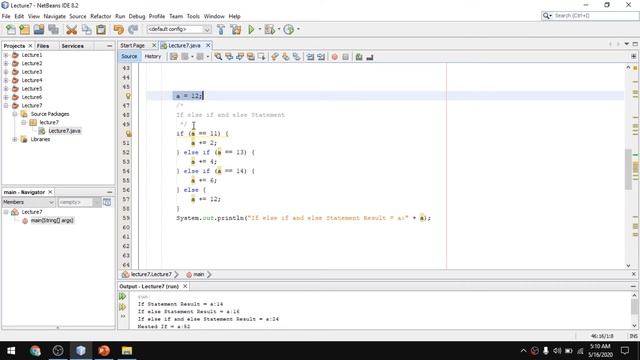The image size is (640, 360).
Task: Toggle Source view in editor
Action: click(129, 56)
